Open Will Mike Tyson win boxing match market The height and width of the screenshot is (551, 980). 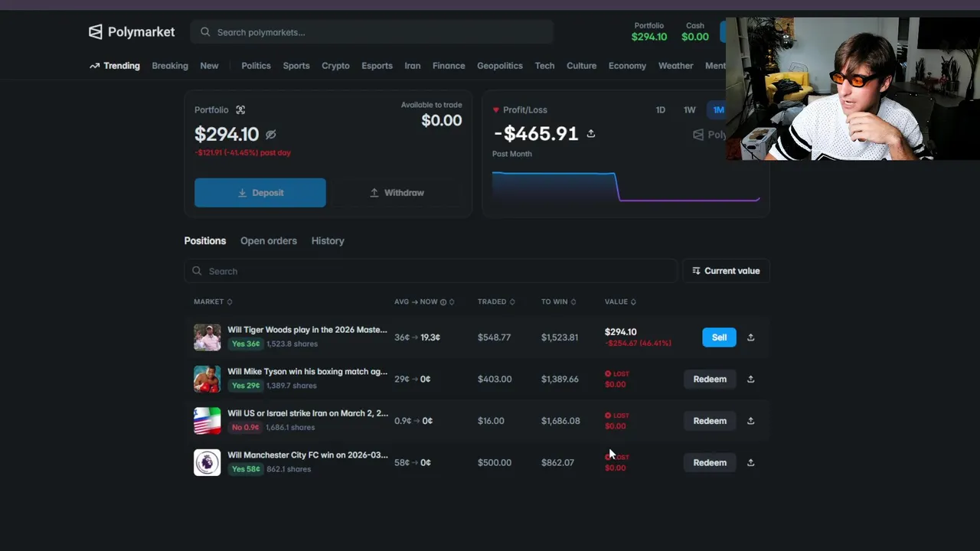pos(307,372)
